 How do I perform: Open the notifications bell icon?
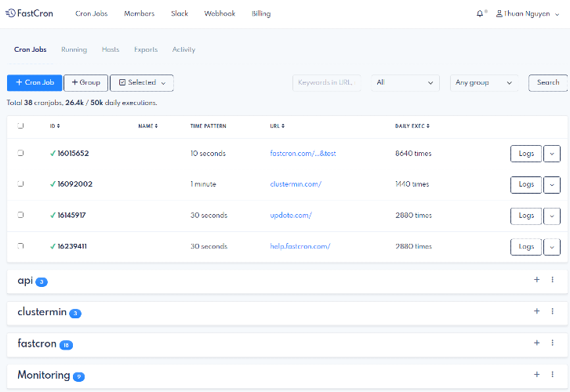click(x=480, y=14)
